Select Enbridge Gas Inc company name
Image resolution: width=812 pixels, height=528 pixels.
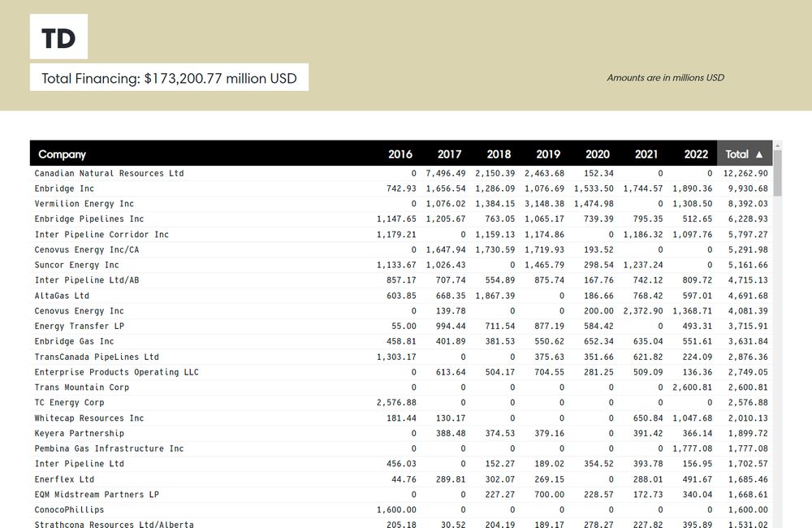click(74, 341)
